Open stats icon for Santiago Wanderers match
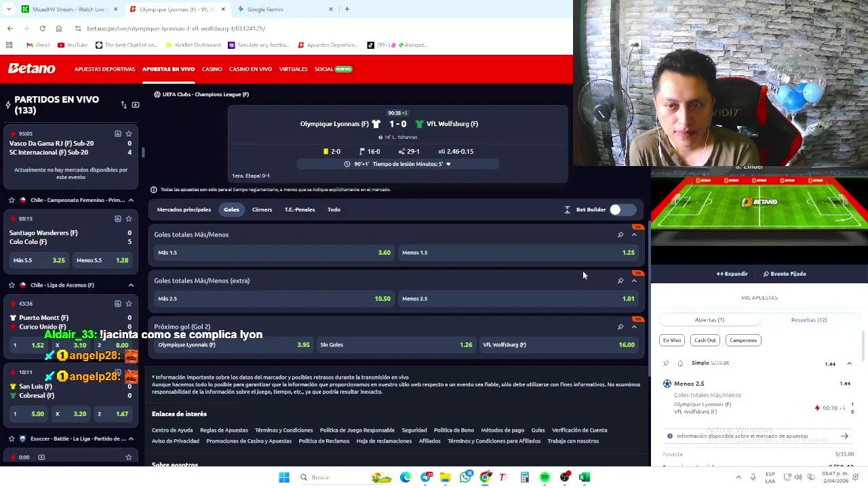The height and width of the screenshot is (488, 868). click(x=118, y=218)
